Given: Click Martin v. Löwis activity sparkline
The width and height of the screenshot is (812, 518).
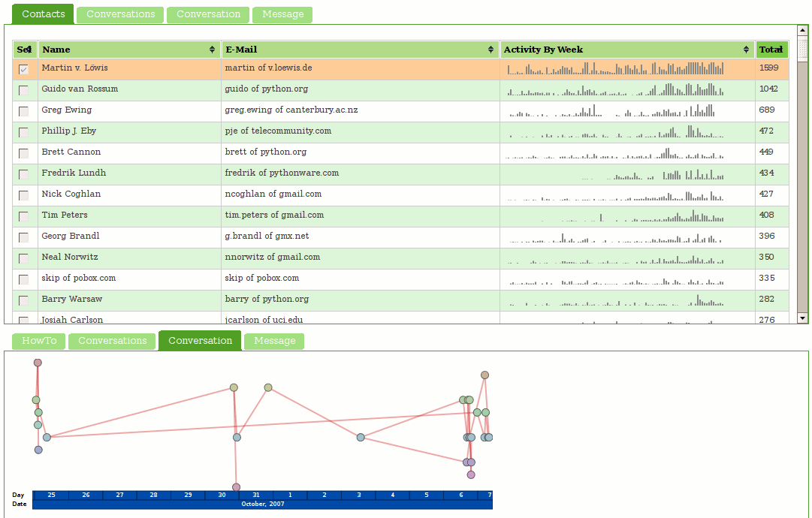Looking at the screenshot, I should (615, 68).
